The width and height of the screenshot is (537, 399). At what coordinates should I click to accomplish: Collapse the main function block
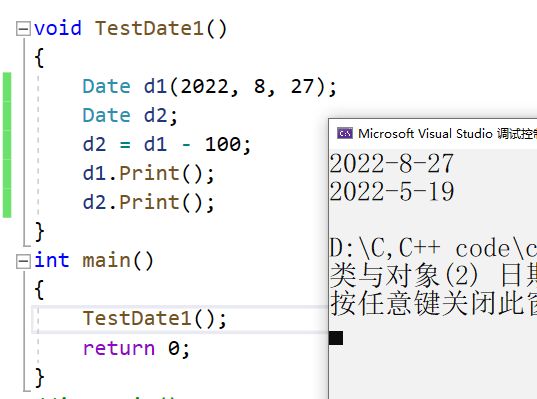click(x=23, y=262)
